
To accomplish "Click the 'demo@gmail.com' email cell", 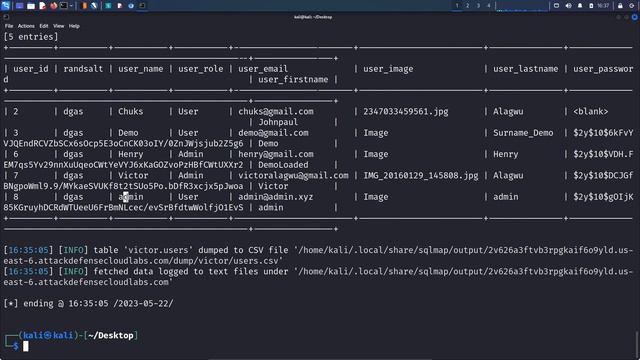I will (x=273, y=133).
